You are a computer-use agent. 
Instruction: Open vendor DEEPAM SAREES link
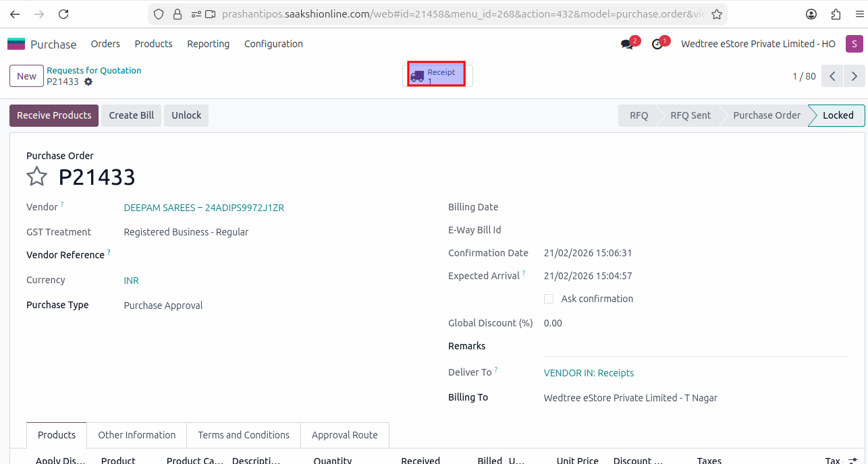pyautogui.click(x=204, y=208)
